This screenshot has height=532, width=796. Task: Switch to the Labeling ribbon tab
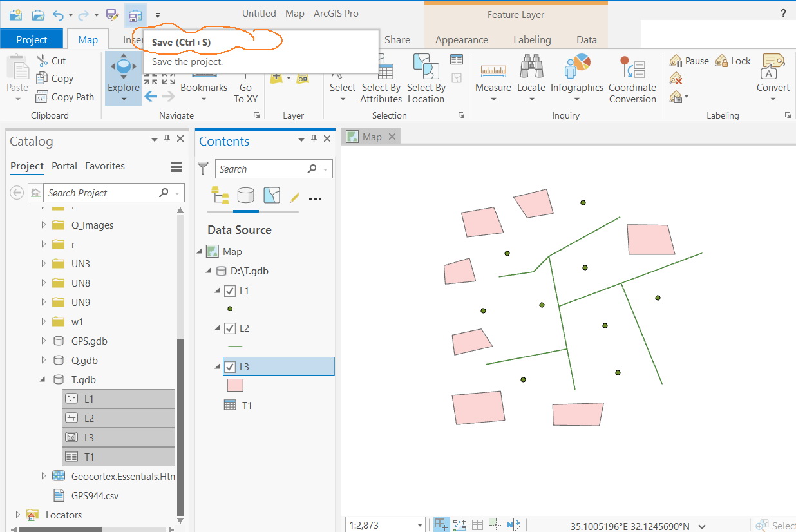[532, 39]
